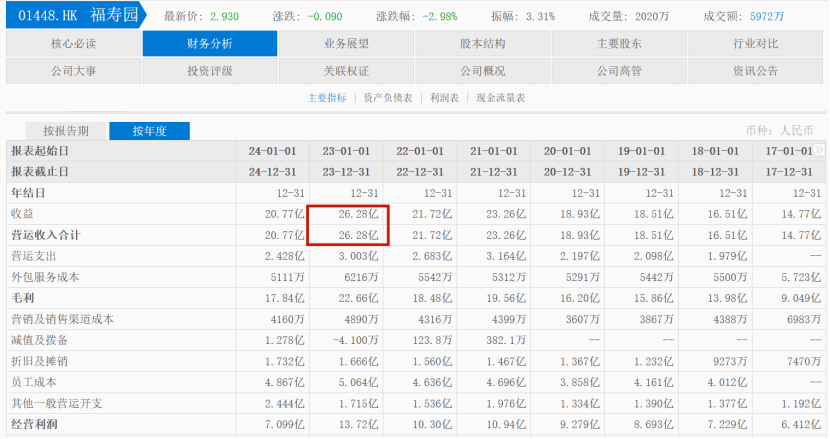Open the 业务展望 tab

[x=346, y=44]
